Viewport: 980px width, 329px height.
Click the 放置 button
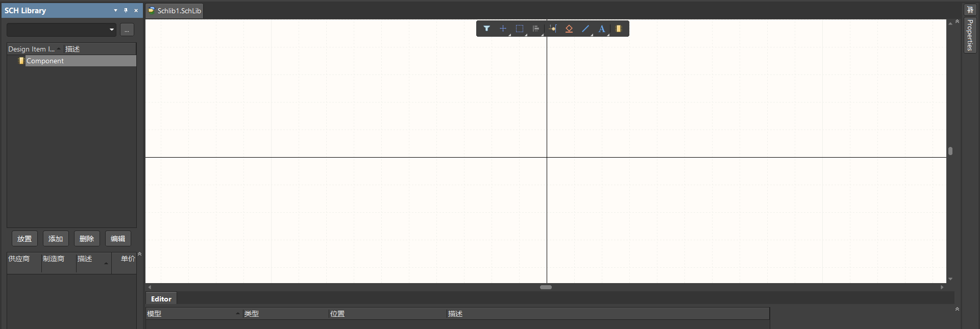point(24,239)
